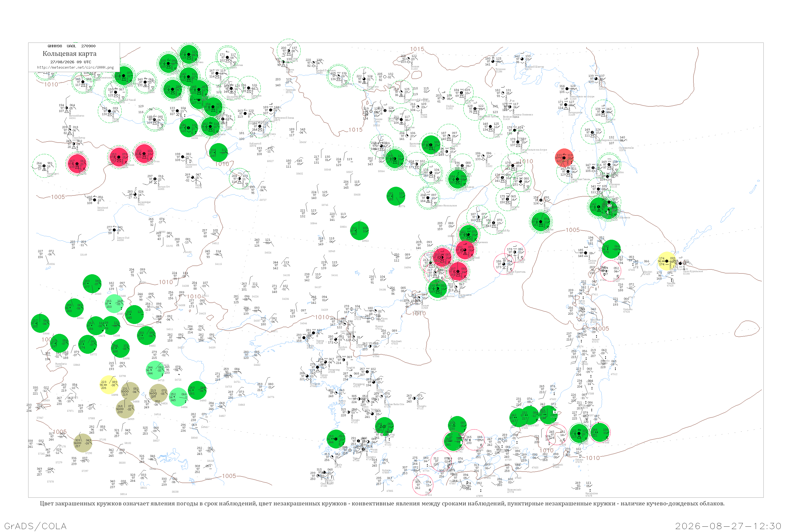This screenshot has height=532, width=798.
Task: Click the 'Гвасюги' station label
Action: 515,207
